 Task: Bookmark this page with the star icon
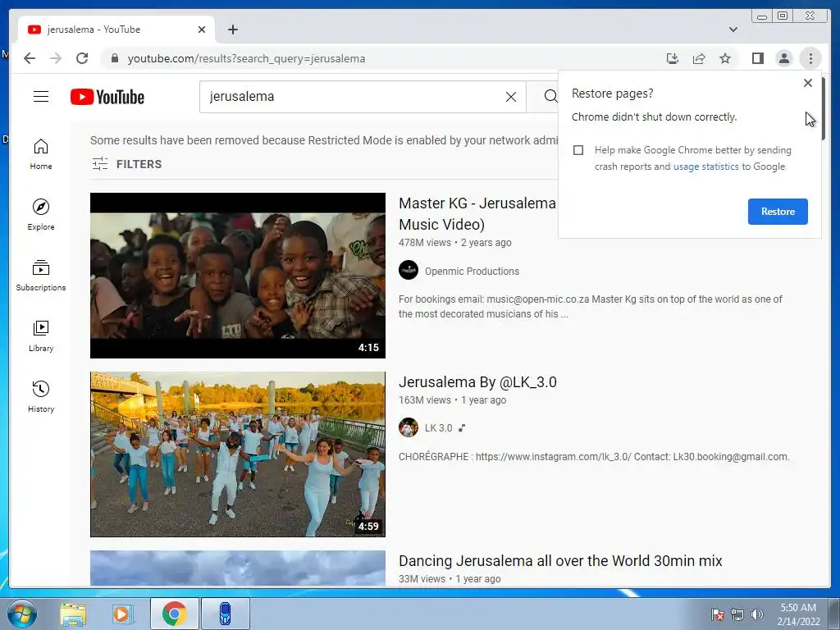(725, 58)
